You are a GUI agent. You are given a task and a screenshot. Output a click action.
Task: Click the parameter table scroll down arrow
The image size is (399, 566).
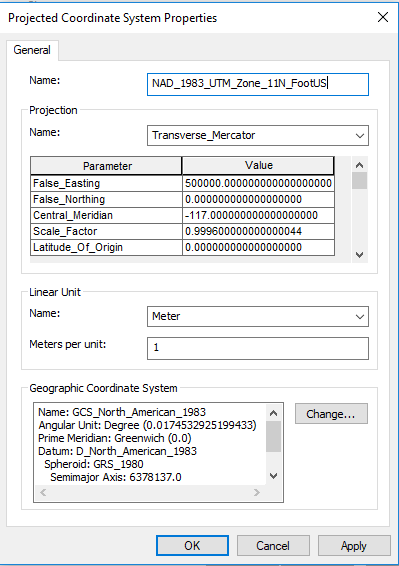click(359, 254)
